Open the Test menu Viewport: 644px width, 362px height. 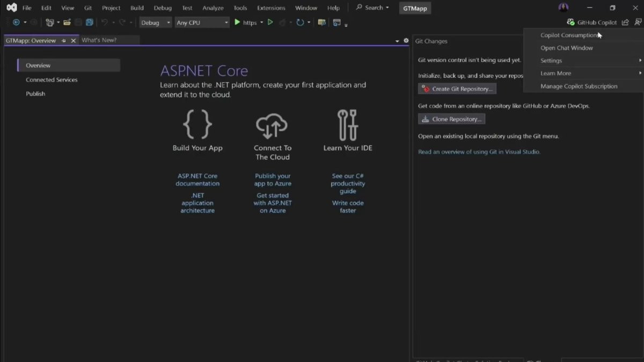pyautogui.click(x=187, y=8)
